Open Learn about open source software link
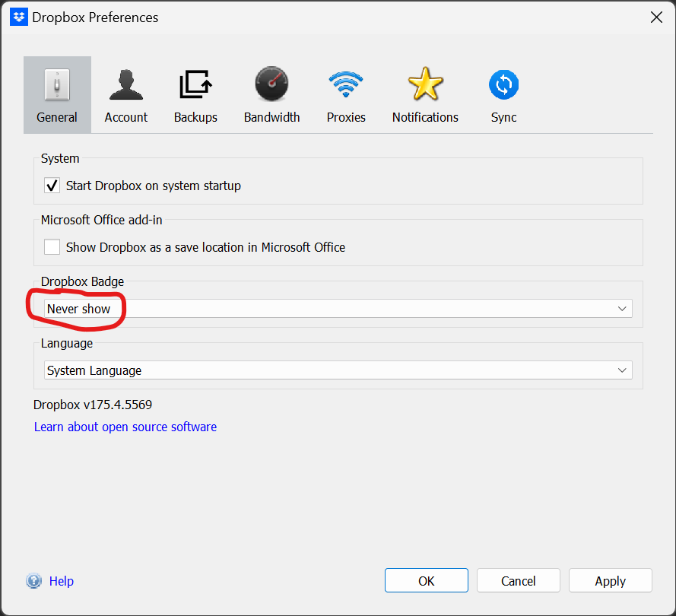The width and height of the screenshot is (676, 616). click(x=125, y=427)
